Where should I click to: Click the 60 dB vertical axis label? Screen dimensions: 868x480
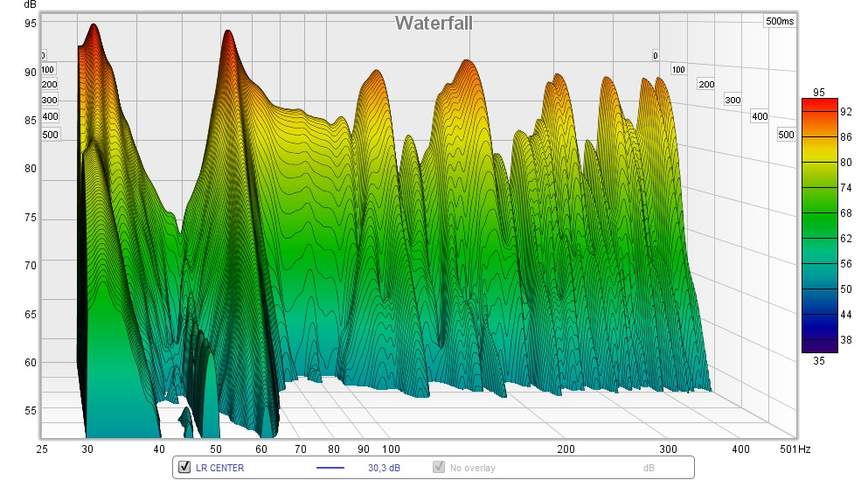click(31, 363)
